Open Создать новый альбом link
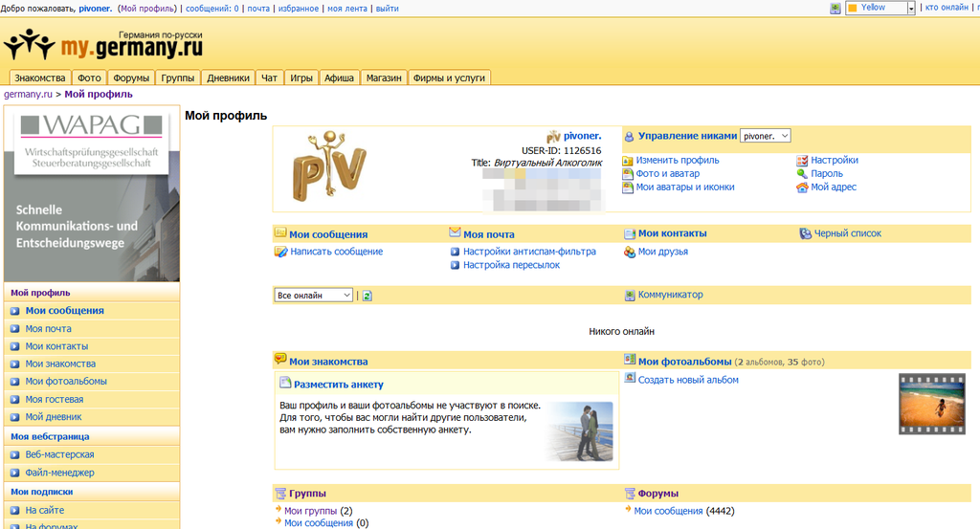The height and width of the screenshot is (529, 980). coord(688,380)
